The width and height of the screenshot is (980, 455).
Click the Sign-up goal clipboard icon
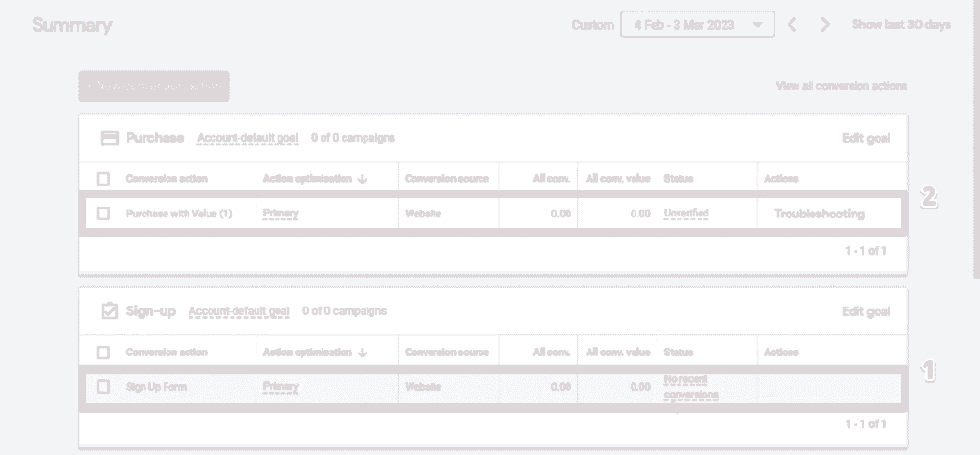click(x=109, y=311)
